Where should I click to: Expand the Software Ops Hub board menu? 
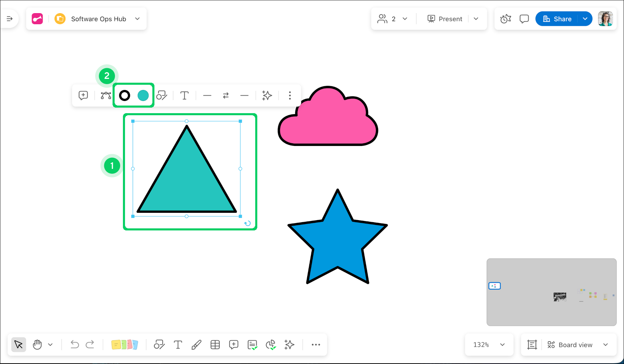coord(137,19)
